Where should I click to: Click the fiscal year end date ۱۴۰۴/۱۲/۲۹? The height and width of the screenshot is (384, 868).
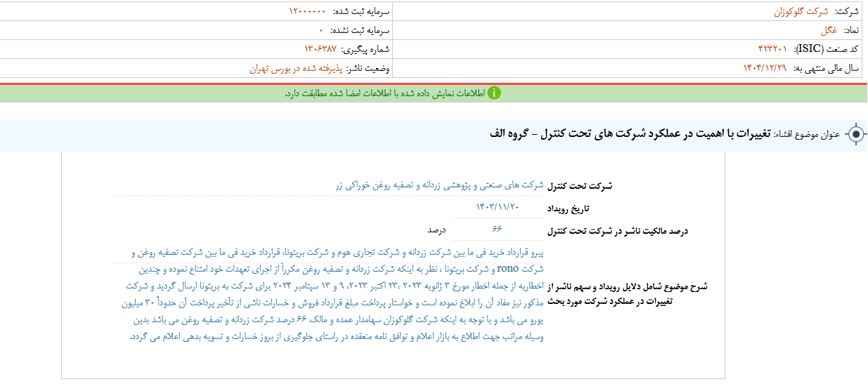point(765,68)
